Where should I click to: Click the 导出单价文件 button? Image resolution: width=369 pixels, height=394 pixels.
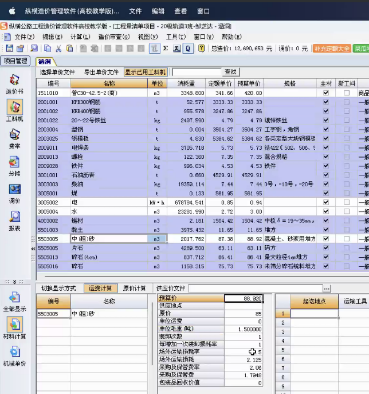(101, 72)
